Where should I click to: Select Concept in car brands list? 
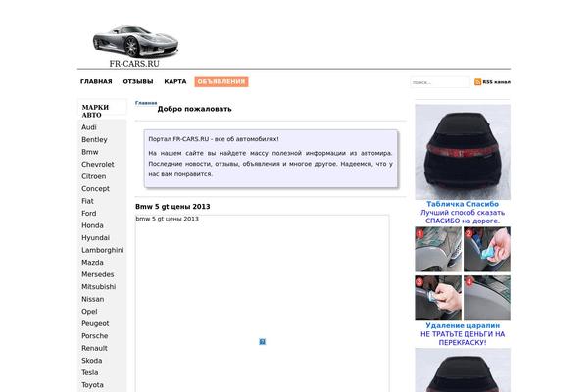pos(95,189)
